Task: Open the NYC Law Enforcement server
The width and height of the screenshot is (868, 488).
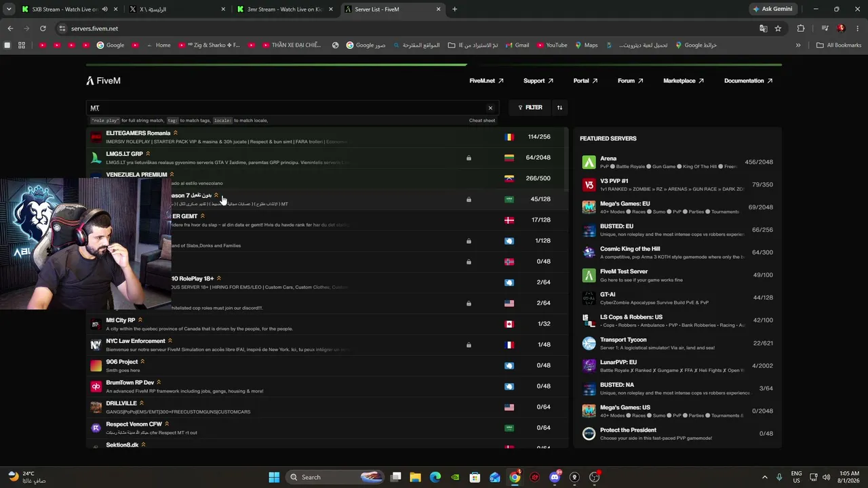Action: pyautogui.click(x=328, y=345)
